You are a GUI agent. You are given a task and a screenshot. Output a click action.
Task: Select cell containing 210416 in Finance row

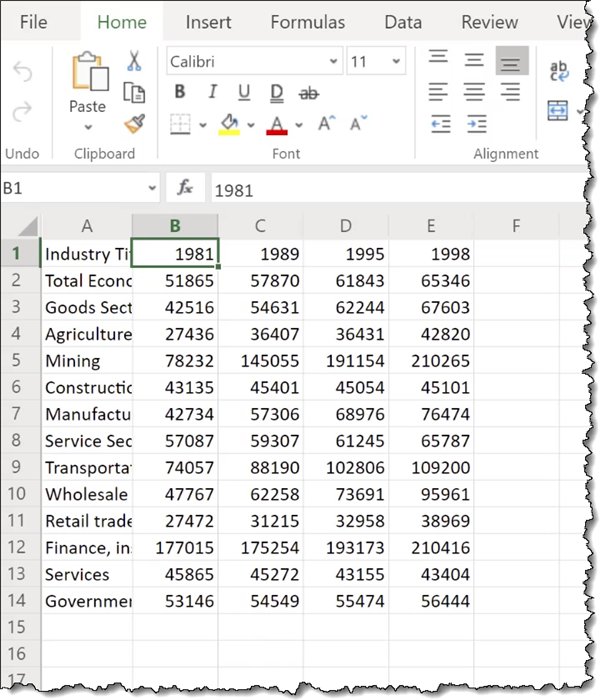[x=431, y=547]
